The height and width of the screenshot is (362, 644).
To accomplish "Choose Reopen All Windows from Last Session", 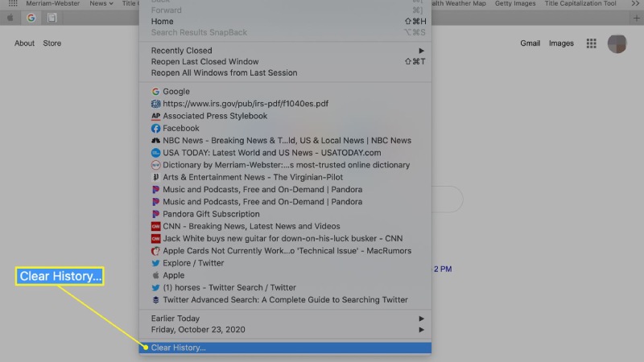I will [x=285, y=72].
